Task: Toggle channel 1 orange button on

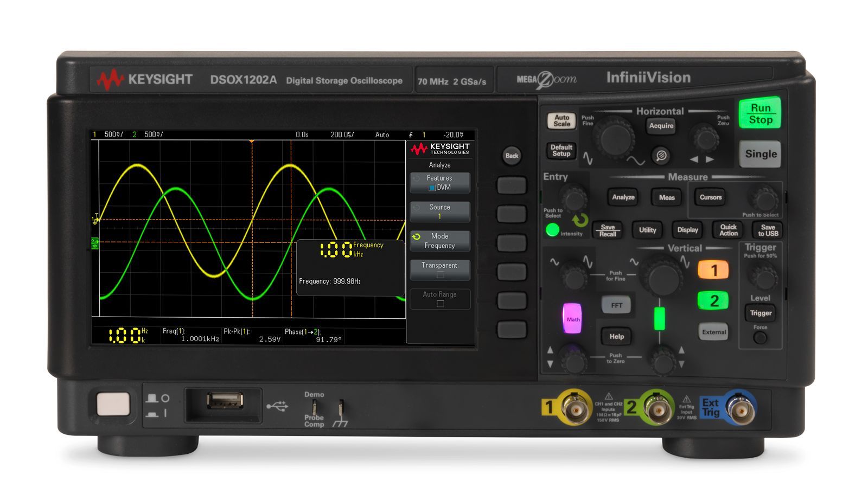Action: pyautogui.click(x=713, y=270)
